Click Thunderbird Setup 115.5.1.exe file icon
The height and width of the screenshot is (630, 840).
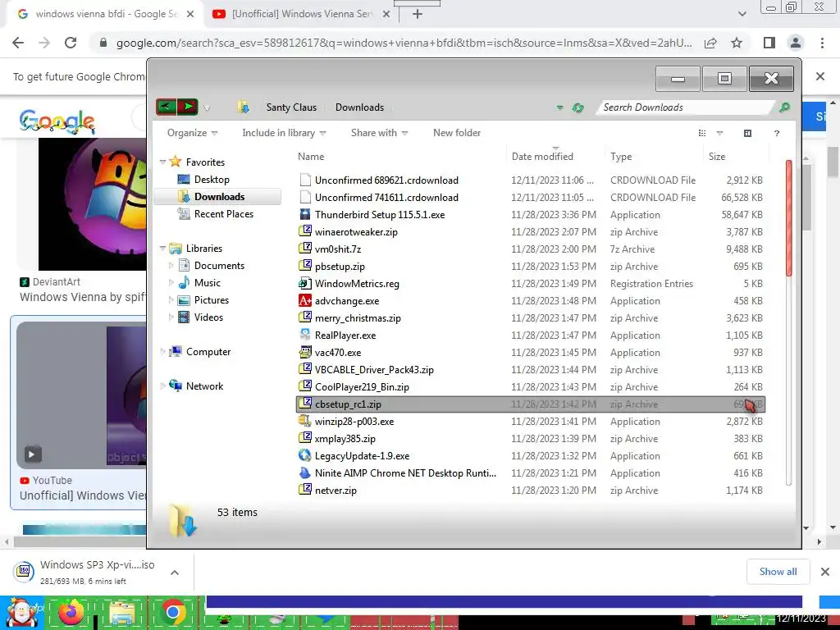pyautogui.click(x=305, y=215)
